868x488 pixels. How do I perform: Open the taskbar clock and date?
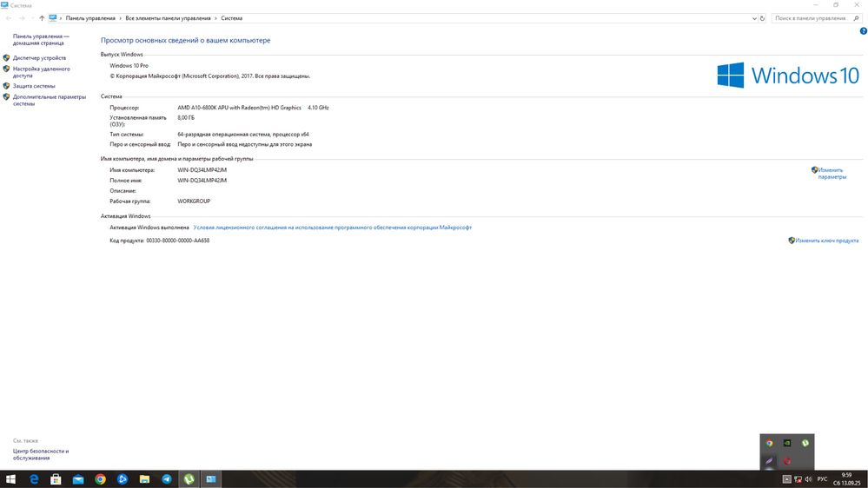coord(847,479)
